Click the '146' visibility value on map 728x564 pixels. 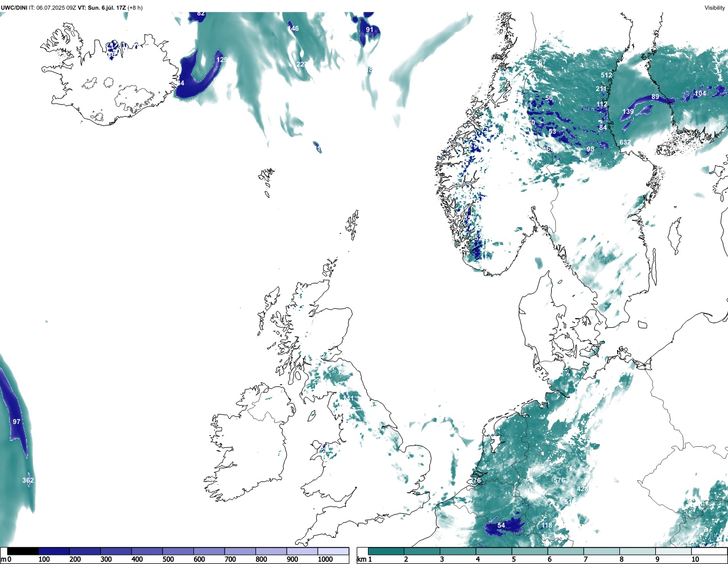click(x=293, y=28)
